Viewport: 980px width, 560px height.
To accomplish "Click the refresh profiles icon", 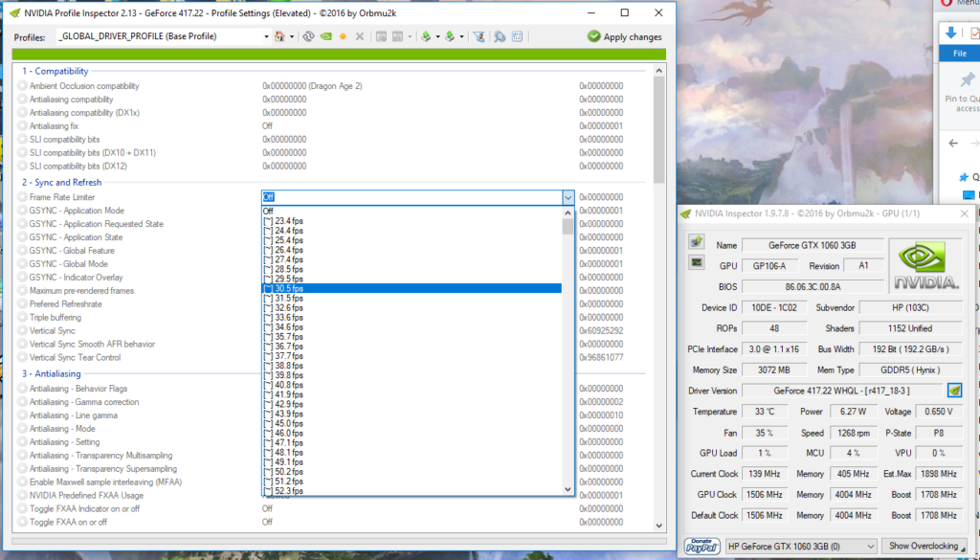I will point(309,37).
